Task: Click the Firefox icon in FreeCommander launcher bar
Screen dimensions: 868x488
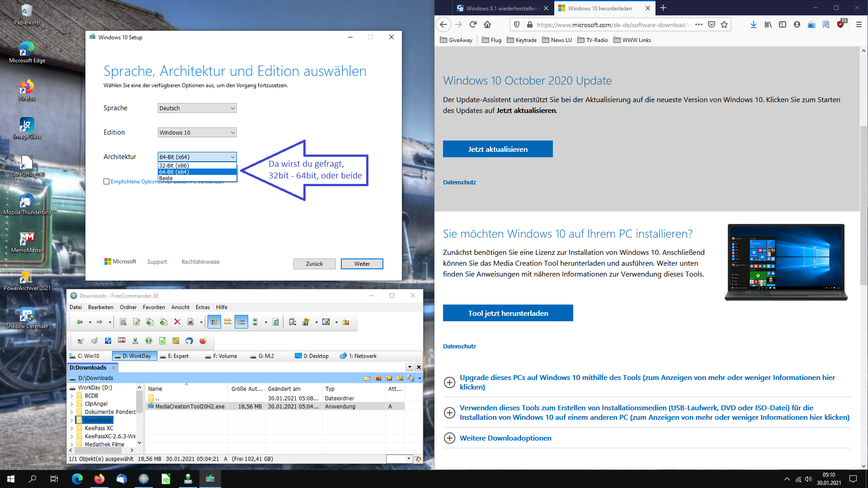Action: tap(203, 341)
